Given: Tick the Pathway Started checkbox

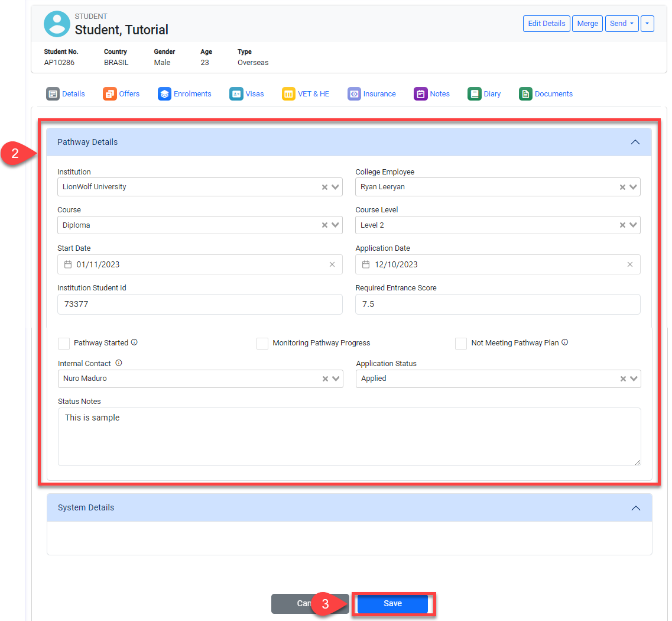Looking at the screenshot, I should coord(64,344).
